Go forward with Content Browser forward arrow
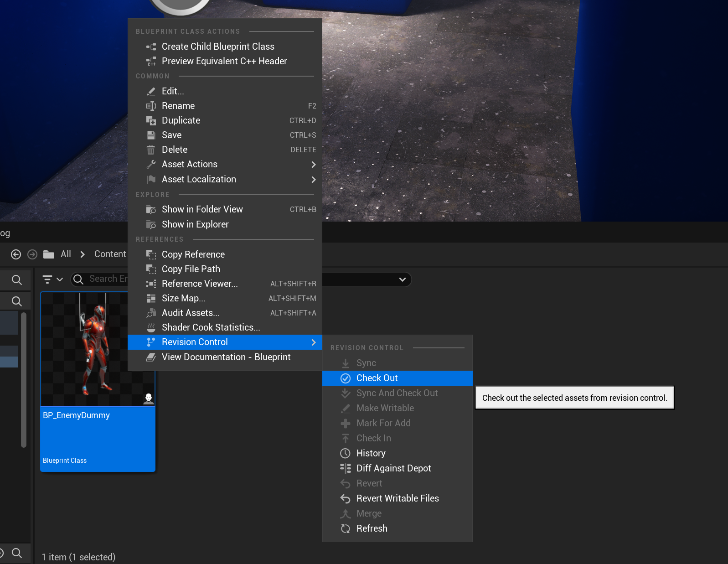Viewport: 728px width, 564px height. (x=32, y=254)
